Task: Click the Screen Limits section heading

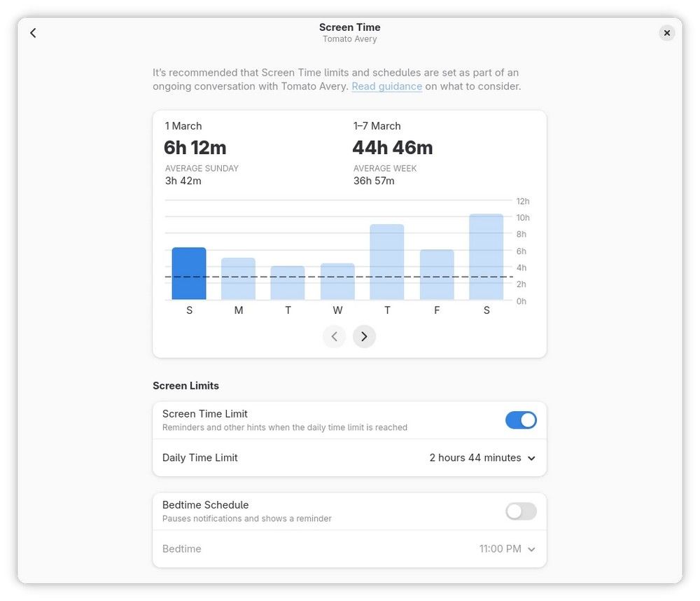Action: pos(185,385)
